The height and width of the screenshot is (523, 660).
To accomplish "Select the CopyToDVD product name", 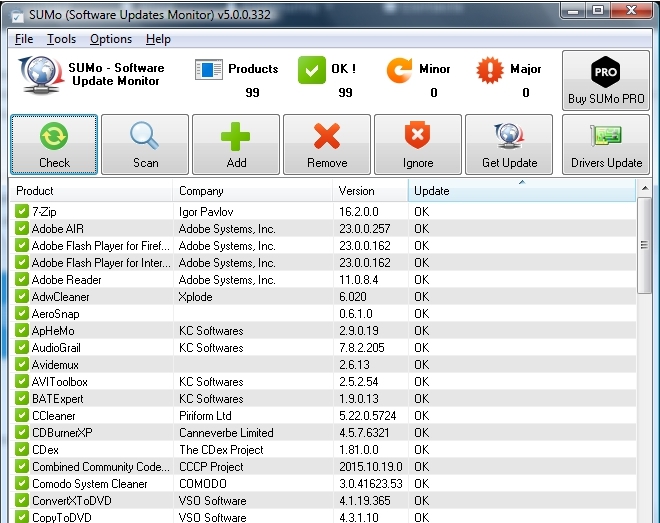I will click(x=61, y=517).
